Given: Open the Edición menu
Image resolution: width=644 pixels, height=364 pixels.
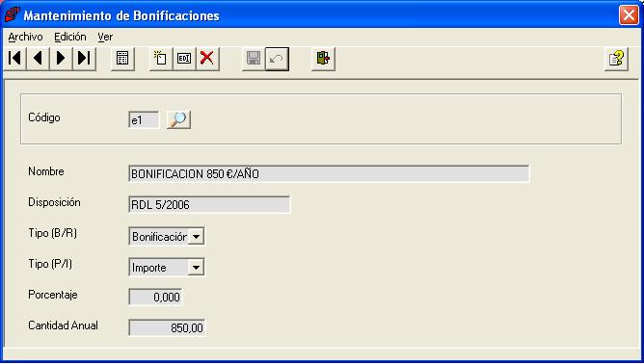Looking at the screenshot, I should click(70, 37).
